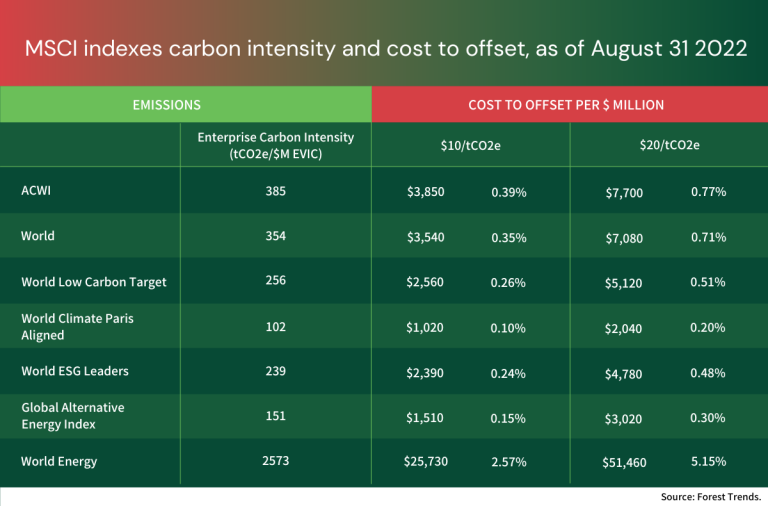This screenshot has height=506, width=768.
Task: Click the Source: Forest Trends credit
Action: tap(711, 496)
